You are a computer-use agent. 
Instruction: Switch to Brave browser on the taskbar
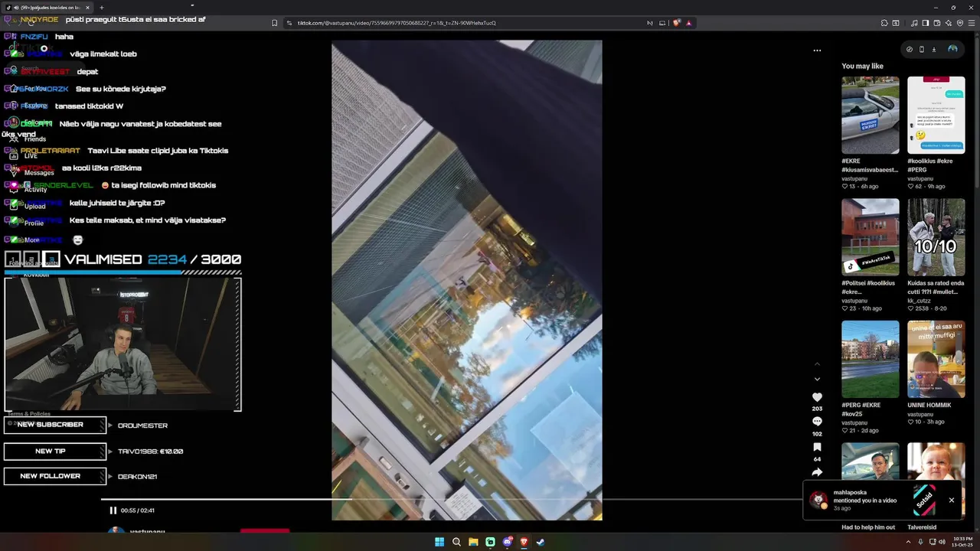pyautogui.click(x=524, y=542)
